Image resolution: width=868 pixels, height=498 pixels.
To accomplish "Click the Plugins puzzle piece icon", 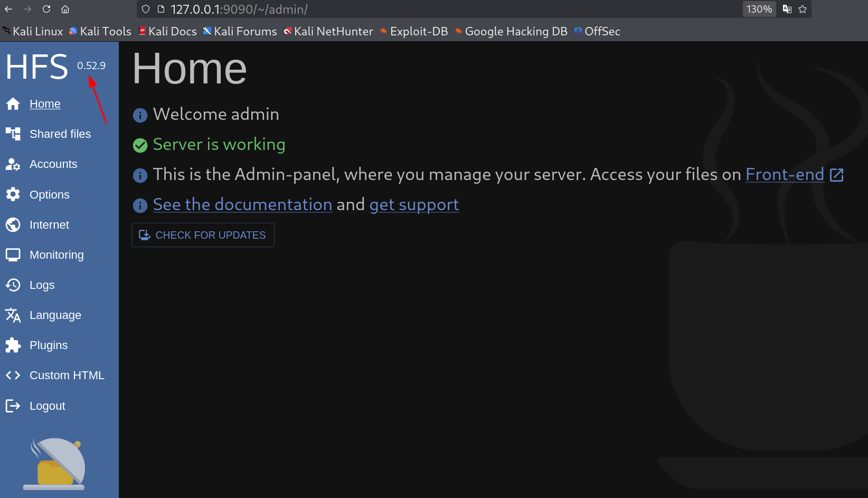I will tap(13, 345).
